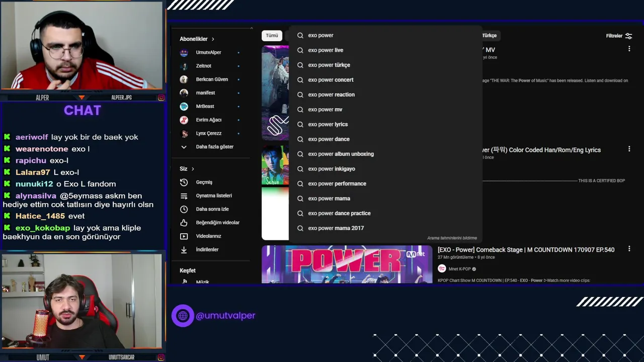Click chat username Hatice_1485
644x362 pixels.
pyautogui.click(x=40, y=216)
